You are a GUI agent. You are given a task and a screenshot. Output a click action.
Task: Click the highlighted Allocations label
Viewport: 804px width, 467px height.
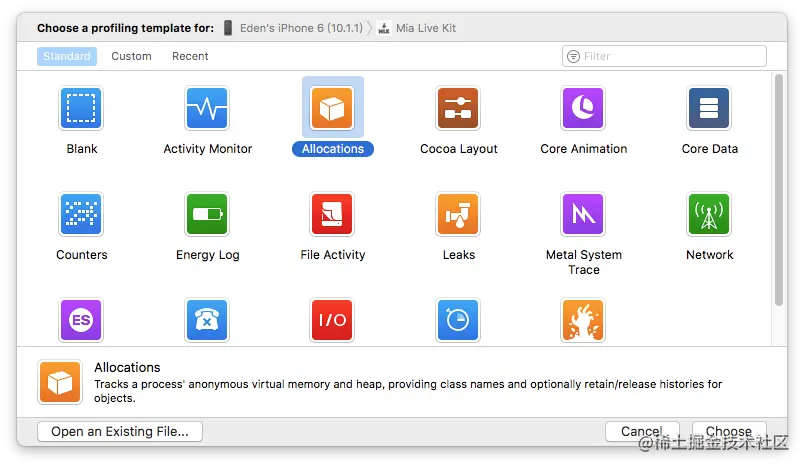[x=333, y=149]
